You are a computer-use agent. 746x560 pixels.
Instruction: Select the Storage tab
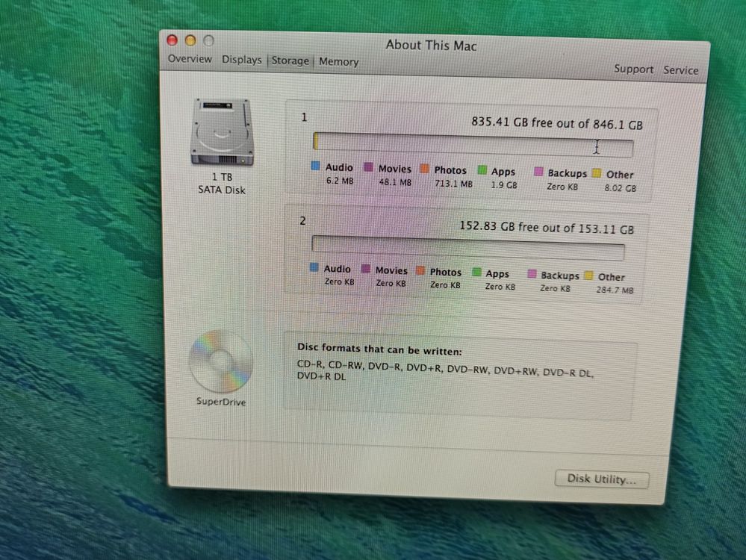coord(290,60)
